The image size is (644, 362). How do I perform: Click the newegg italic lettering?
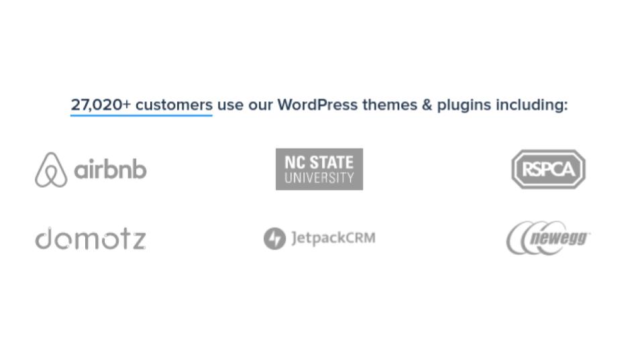pos(559,238)
